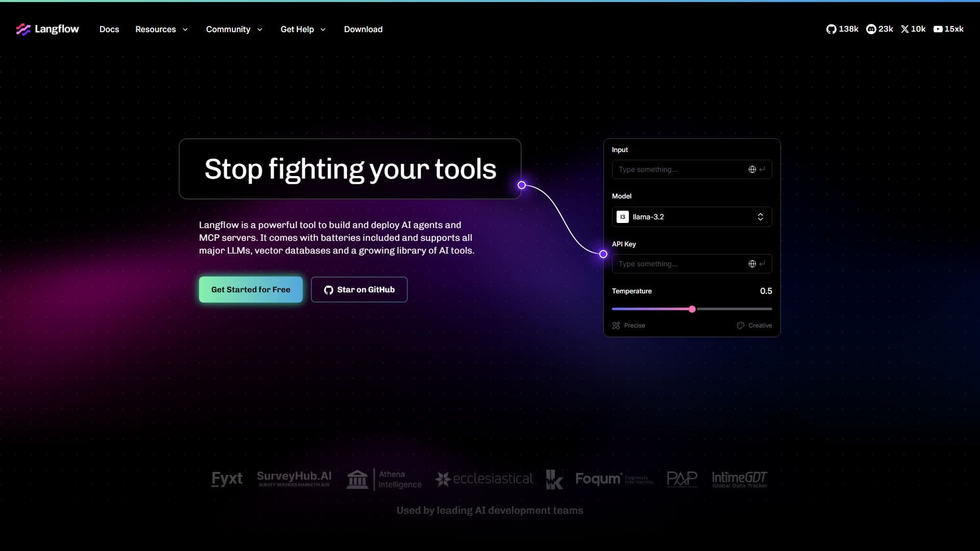Click enter arrow icon in API Key field
This screenshot has width=980, height=551.
(762, 263)
